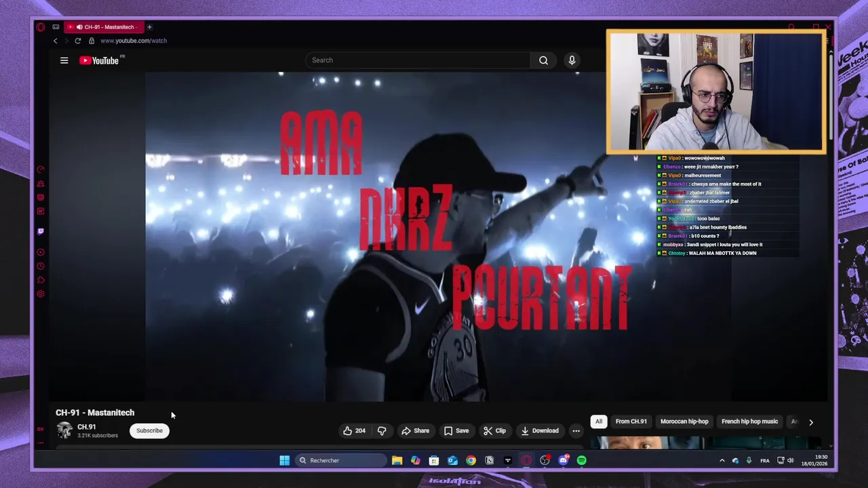The height and width of the screenshot is (488, 868).
Task: Open more actions ellipsis menu
Action: (x=576, y=430)
